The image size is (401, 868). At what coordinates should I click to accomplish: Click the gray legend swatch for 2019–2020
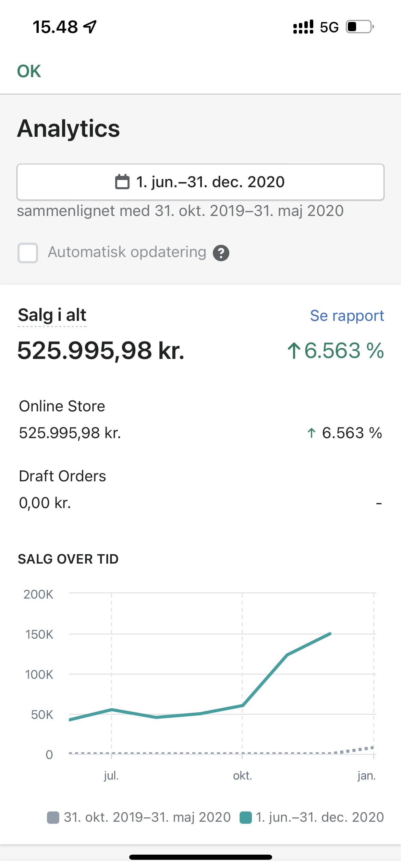(x=53, y=817)
